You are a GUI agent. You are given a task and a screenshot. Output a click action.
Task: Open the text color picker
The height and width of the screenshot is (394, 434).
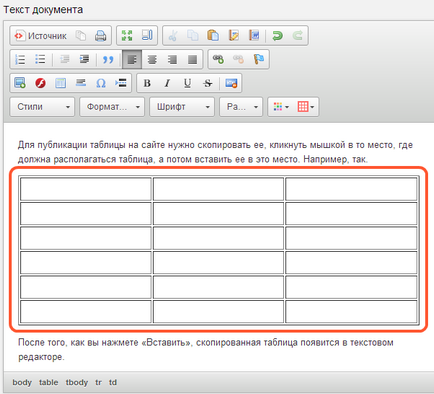281,107
